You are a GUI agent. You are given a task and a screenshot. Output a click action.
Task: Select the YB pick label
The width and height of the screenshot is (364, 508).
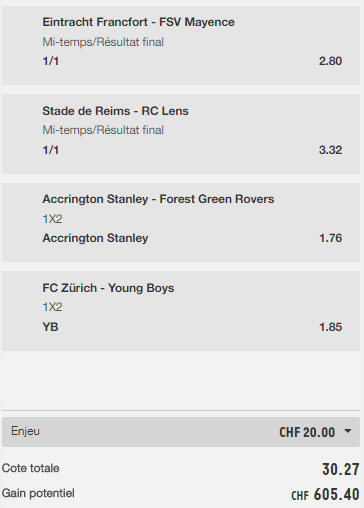(50, 327)
